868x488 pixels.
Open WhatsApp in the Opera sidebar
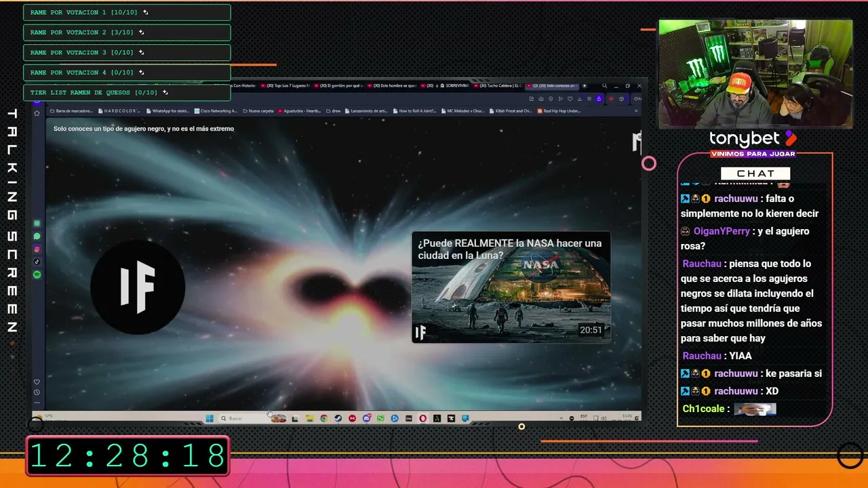pyautogui.click(x=37, y=236)
